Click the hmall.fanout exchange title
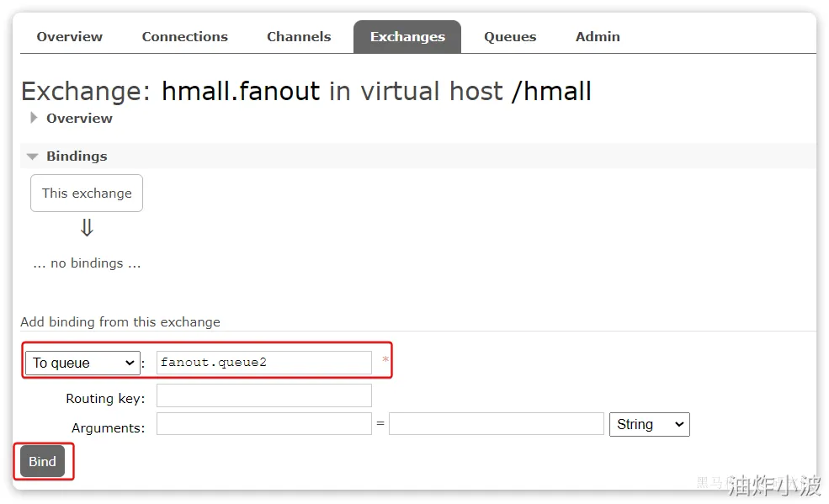 [x=241, y=91]
